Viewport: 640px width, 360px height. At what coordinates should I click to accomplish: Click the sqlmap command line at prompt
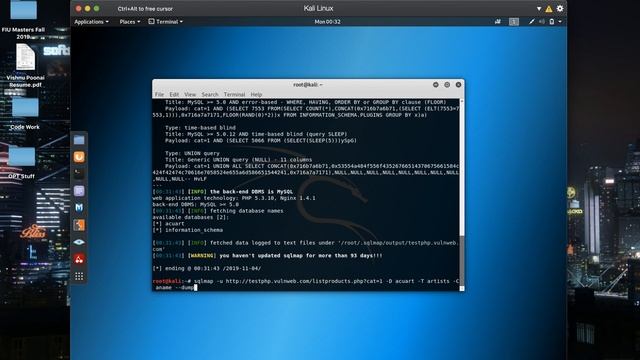coord(305,284)
